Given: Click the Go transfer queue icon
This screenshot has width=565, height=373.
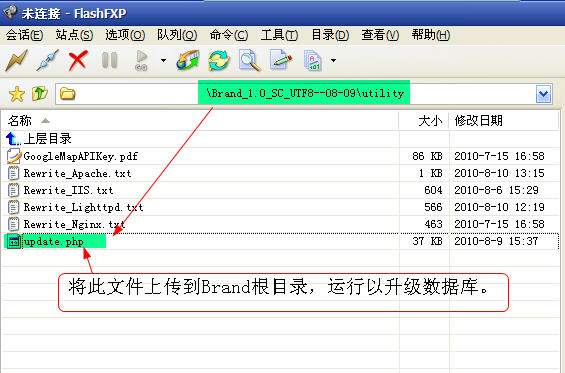Looking at the screenshot, I should click(141, 60).
